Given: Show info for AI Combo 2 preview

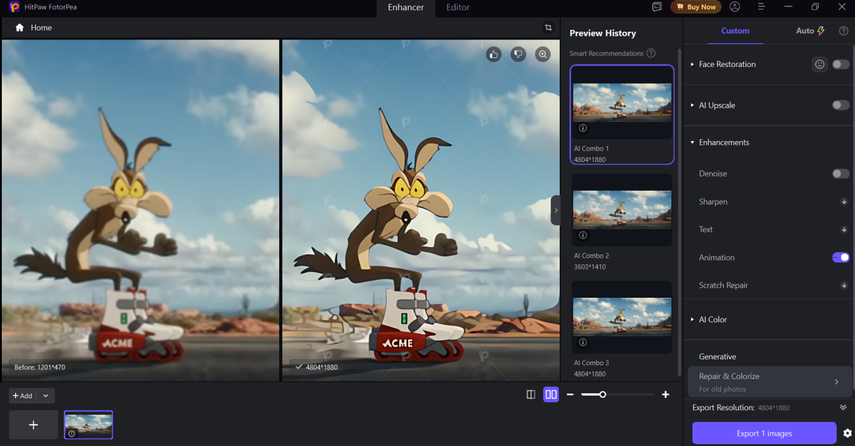Looking at the screenshot, I should [x=583, y=236].
